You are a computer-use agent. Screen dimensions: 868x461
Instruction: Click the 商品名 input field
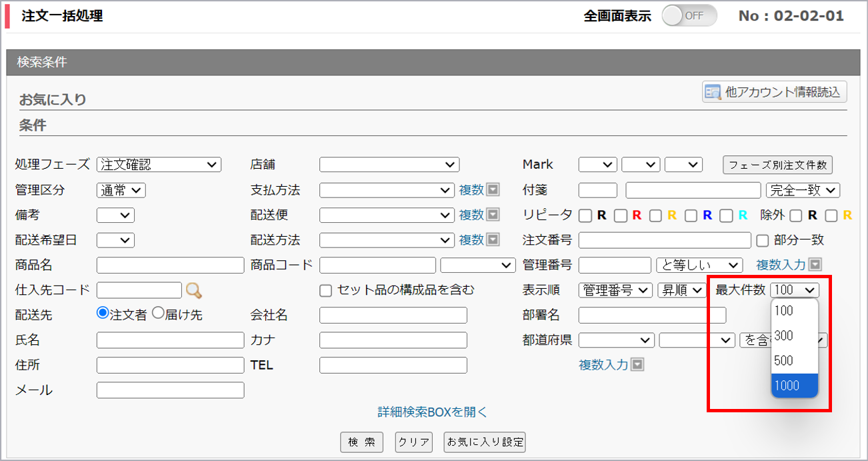171,265
